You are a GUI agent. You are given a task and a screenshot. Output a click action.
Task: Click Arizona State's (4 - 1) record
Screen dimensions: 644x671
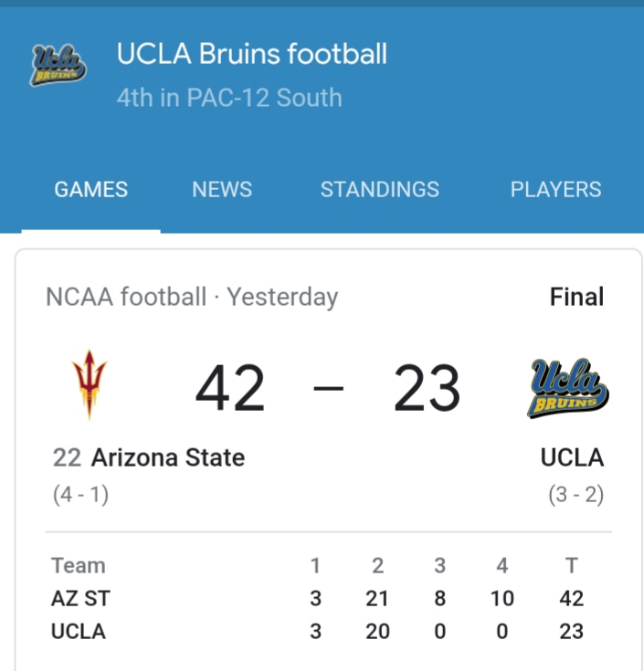[x=80, y=496]
